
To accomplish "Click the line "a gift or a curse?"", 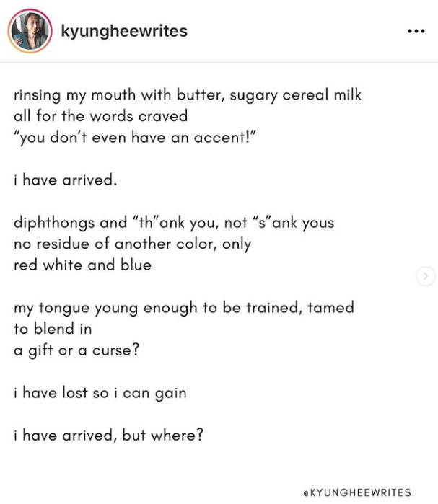I will tap(76, 350).
